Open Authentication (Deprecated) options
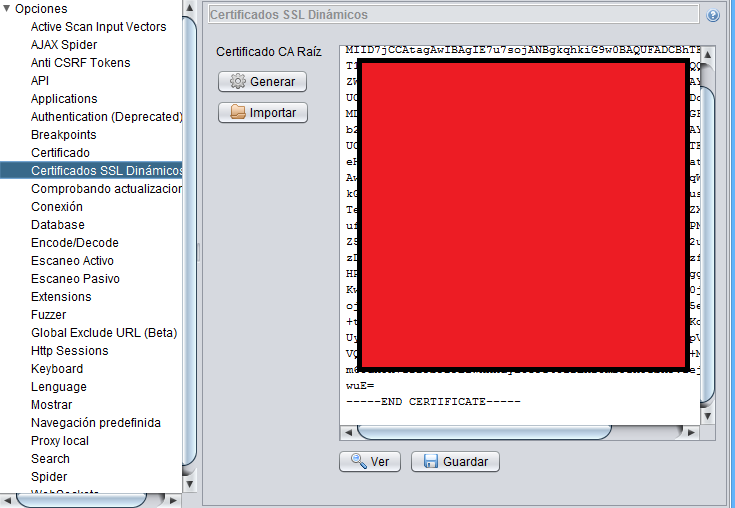The image size is (735, 508). click(x=106, y=116)
